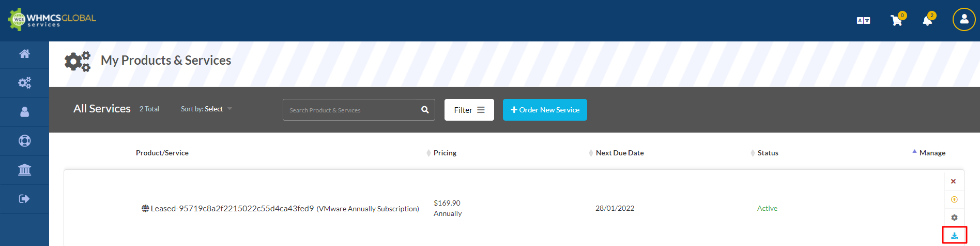This screenshot has height=246, width=980.
Task: View notifications via the bell icon
Action: point(927,21)
